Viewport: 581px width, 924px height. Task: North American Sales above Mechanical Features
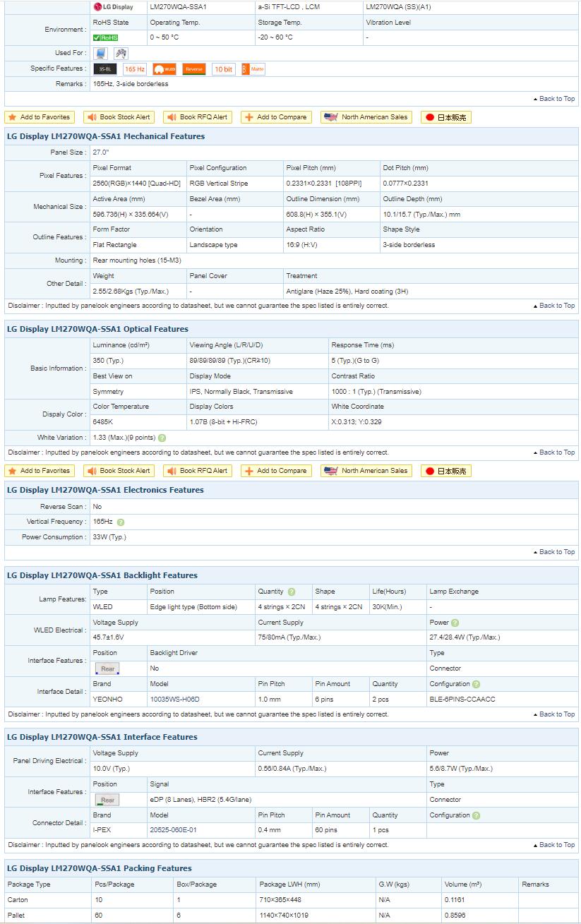[x=366, y=117]
